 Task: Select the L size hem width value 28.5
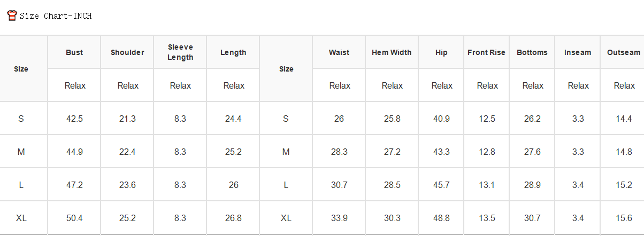(392, 185)
